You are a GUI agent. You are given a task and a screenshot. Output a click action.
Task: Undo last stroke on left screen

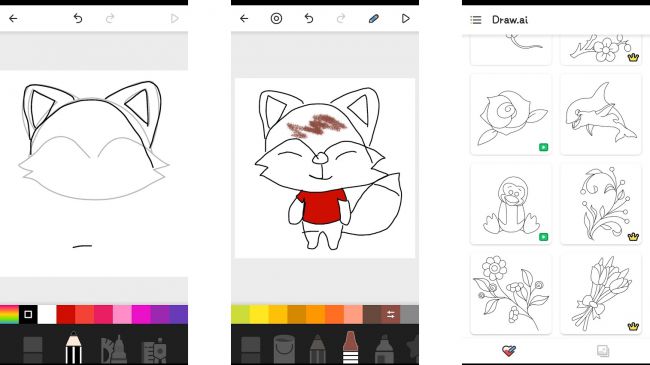point(78,18)
